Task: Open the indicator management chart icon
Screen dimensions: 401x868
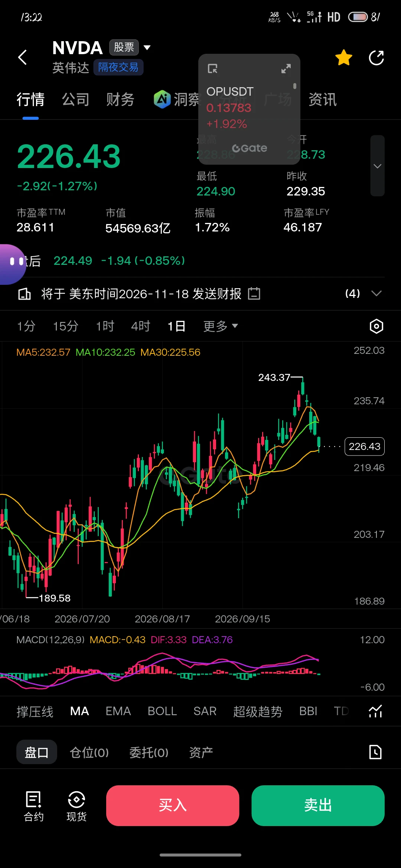Action: click(375, 711)
